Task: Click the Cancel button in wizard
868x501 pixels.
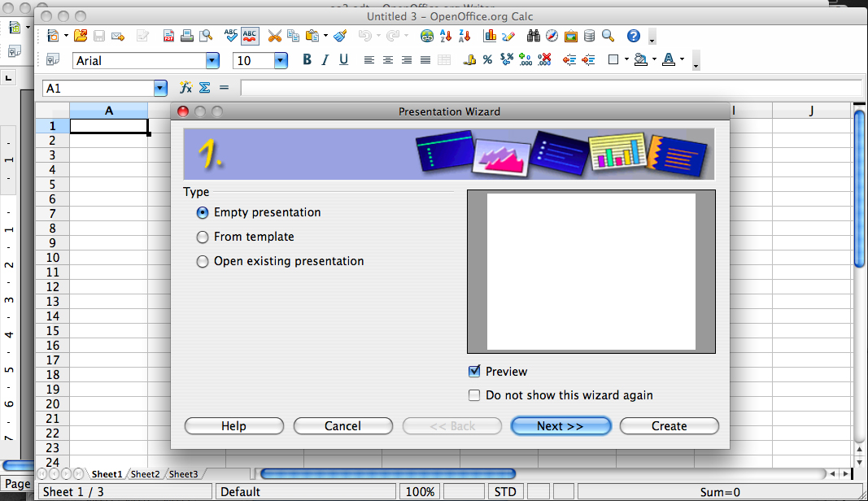Action: pyautogui.click(x=342, y=425)
